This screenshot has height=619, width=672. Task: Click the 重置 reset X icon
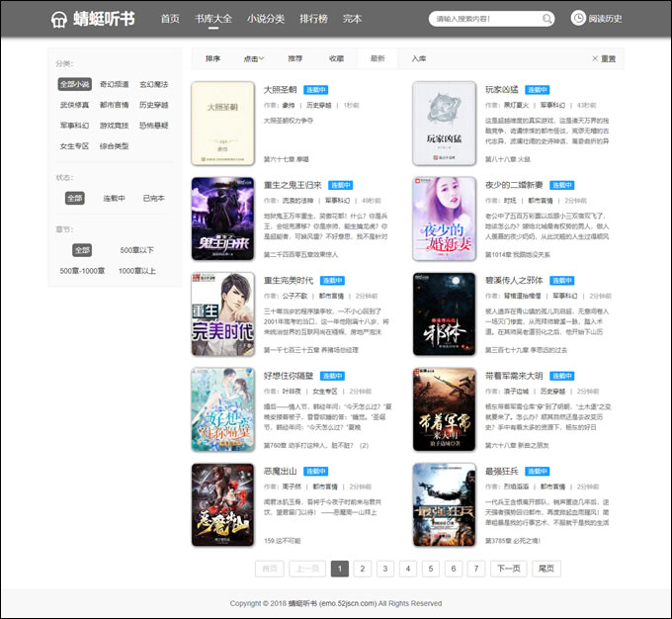595,58
